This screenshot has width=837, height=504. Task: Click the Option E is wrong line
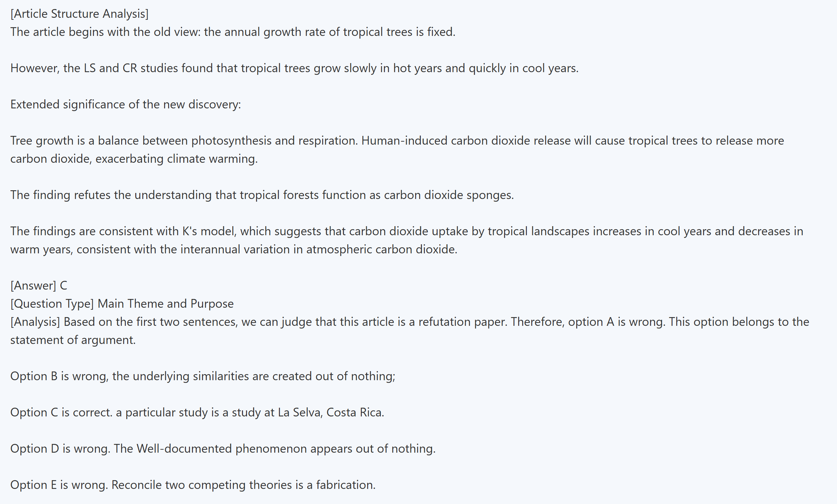click(x=193, y=485)
